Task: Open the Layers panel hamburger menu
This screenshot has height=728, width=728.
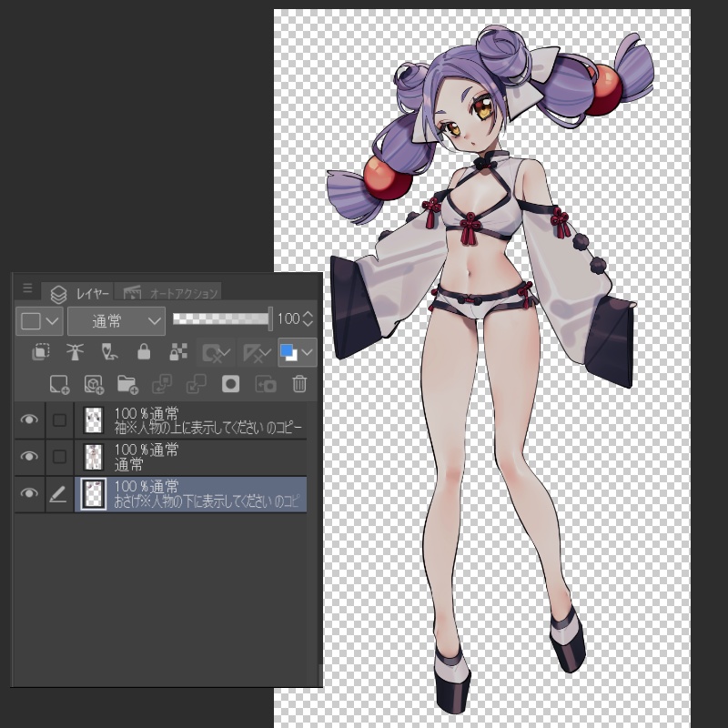Action: [x=26, y=288]
